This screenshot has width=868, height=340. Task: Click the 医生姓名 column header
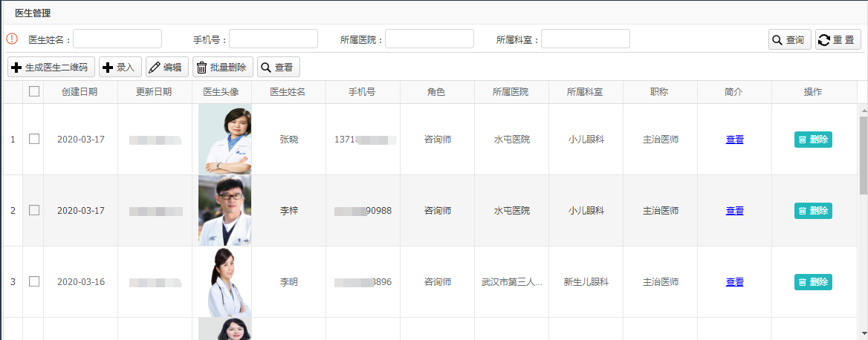288,92
